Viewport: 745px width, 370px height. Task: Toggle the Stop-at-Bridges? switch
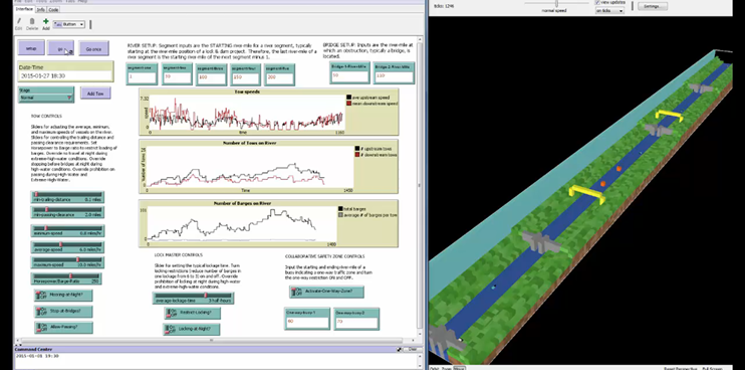(64, 312)
